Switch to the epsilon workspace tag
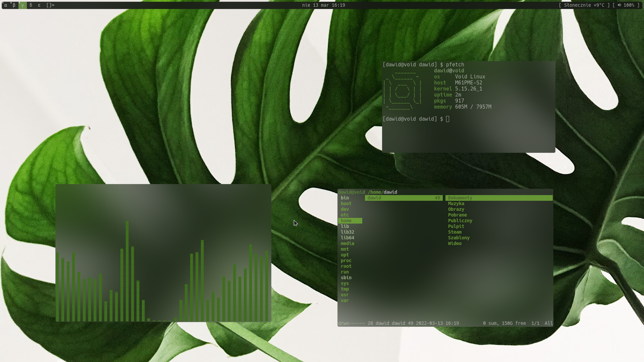 pos(39,5)
